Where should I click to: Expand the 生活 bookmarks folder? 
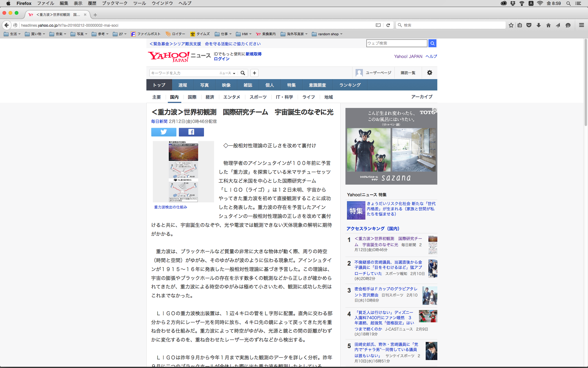[x=12, y=34]
